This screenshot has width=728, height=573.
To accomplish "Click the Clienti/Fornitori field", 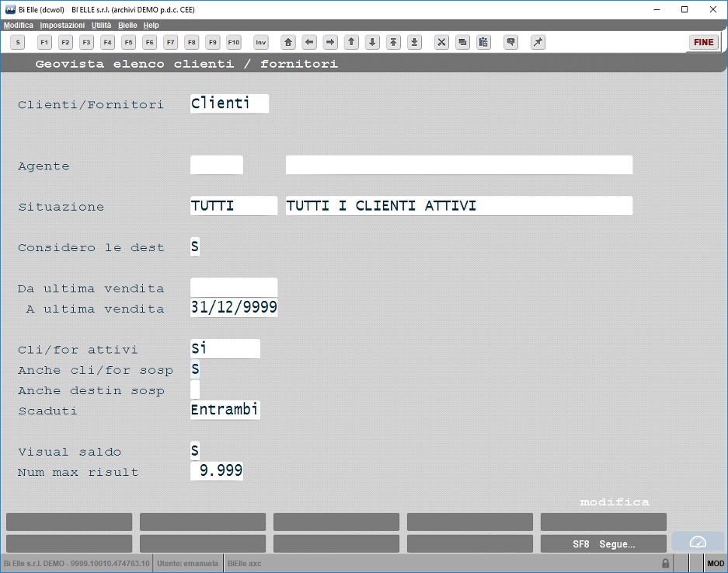I will 229,103.
